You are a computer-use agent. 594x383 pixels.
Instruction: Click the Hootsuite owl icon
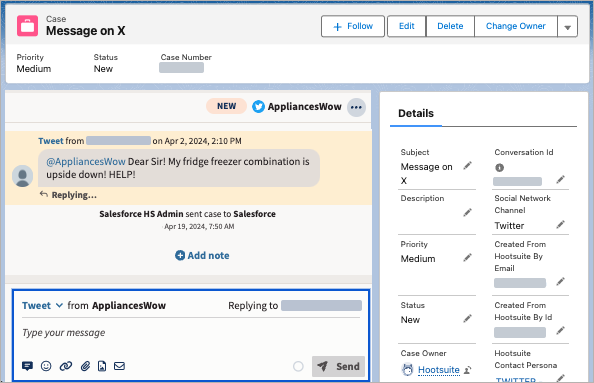407,369
